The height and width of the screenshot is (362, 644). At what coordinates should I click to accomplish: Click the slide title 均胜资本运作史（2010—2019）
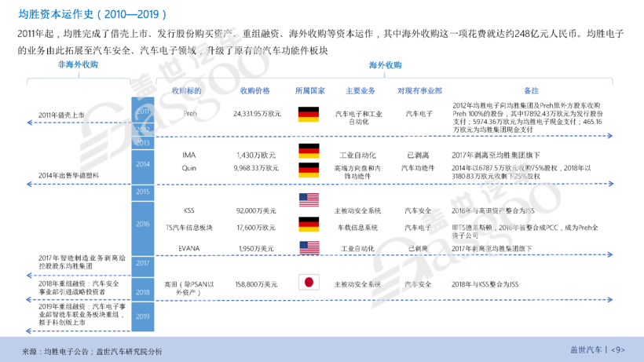[x=93, y=14]
